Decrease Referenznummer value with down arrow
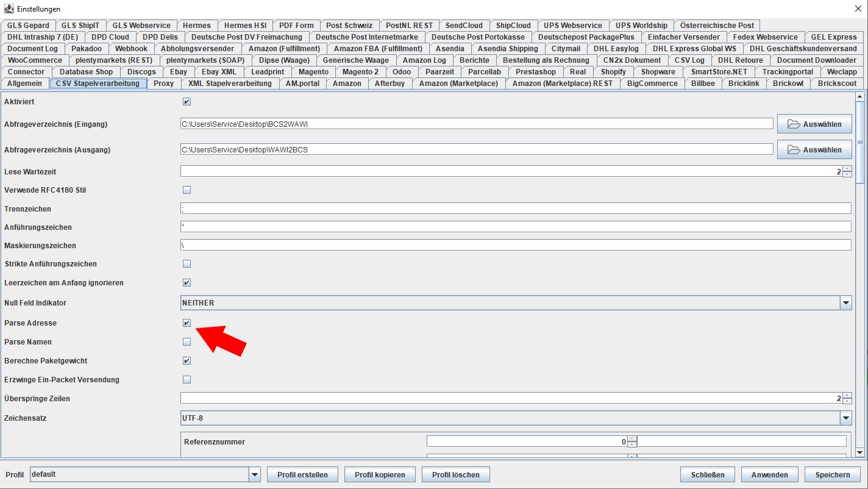 632,444
